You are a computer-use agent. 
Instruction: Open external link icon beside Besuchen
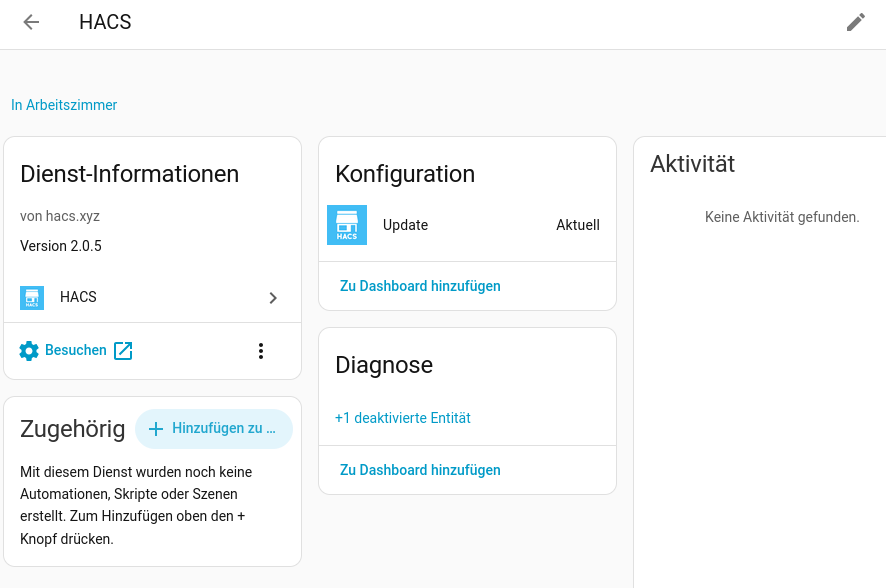[x=123, y=351]
